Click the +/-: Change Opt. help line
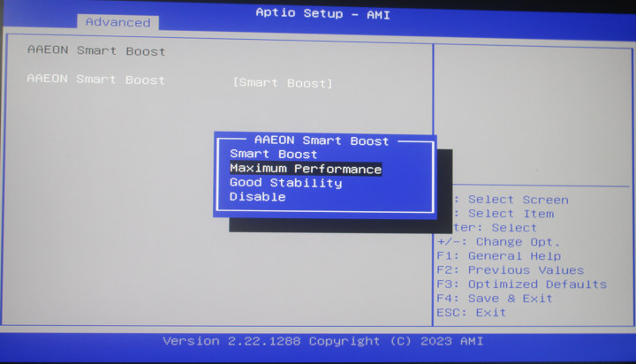The height and width of the screenshot is (364, 636). (x=498, y=242)
